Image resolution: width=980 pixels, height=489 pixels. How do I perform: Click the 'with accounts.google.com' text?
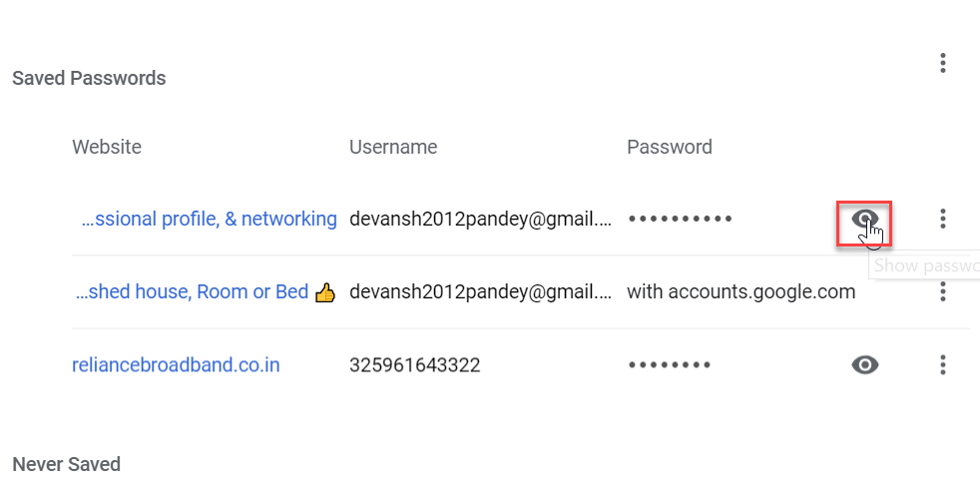coord(740,292)
